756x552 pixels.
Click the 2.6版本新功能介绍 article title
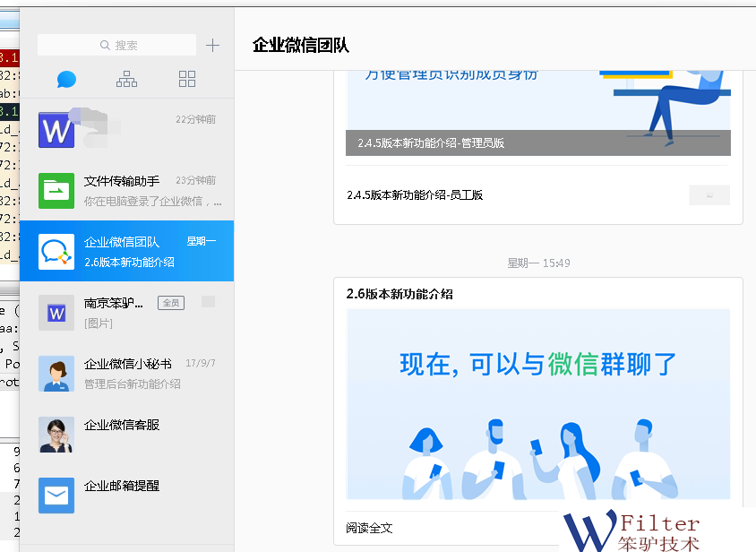click(399, 294)
